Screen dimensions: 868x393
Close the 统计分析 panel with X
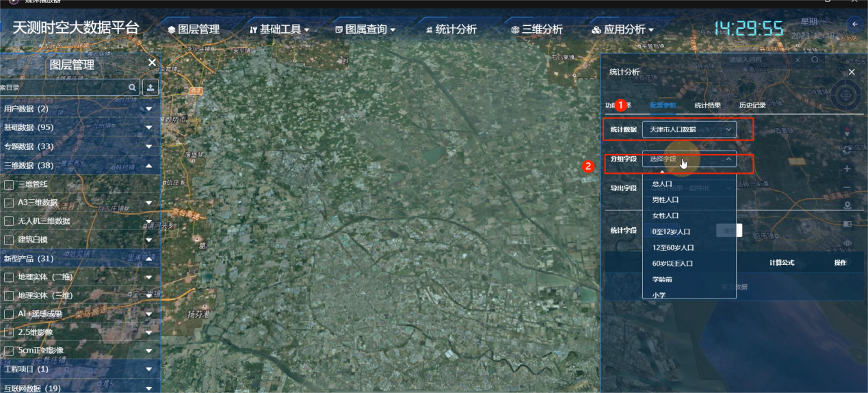(852, 72)
